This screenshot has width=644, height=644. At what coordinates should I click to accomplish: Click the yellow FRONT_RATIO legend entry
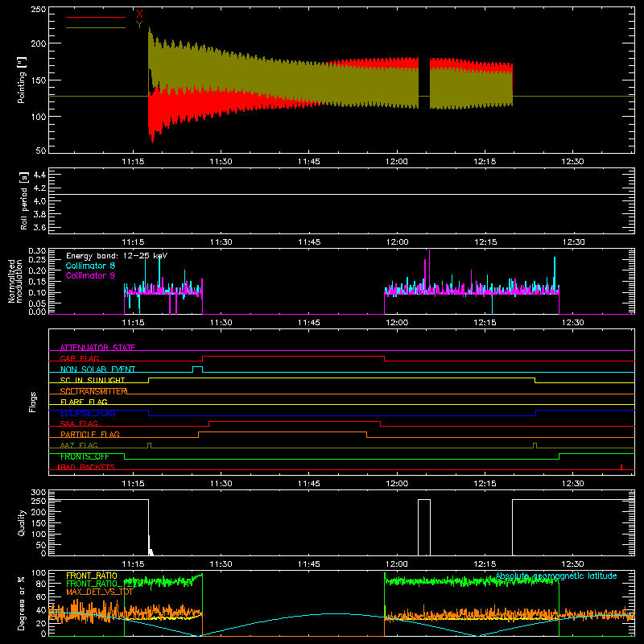coord(92,576)
